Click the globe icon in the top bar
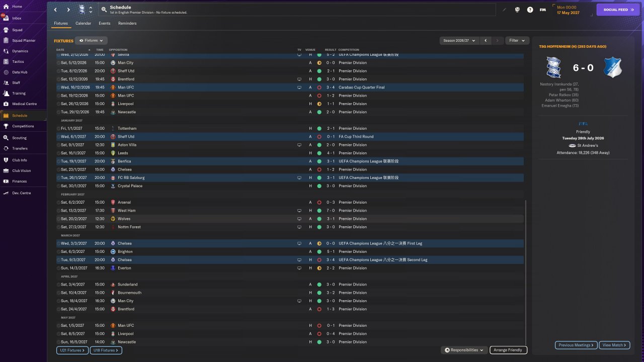644x362 pixels. (517, 10)
